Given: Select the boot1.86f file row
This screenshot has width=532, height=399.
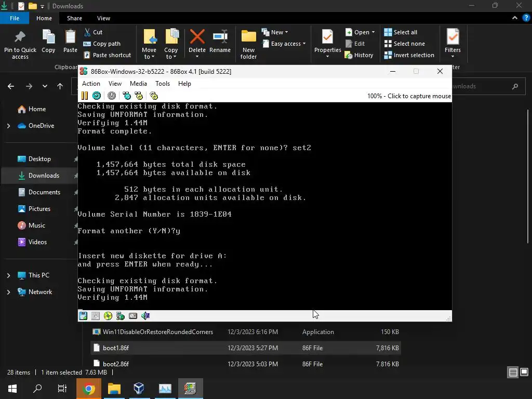Looking at the screenshot, I should 246,348.
